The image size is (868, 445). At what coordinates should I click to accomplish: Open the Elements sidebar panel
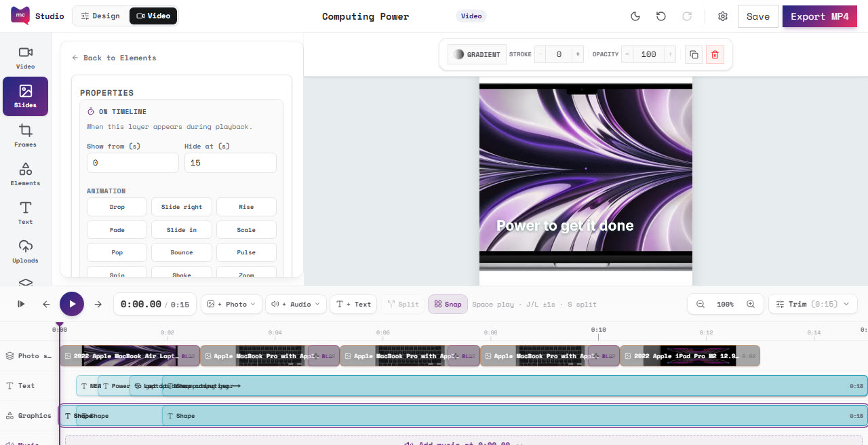click(x=25, y=174)
